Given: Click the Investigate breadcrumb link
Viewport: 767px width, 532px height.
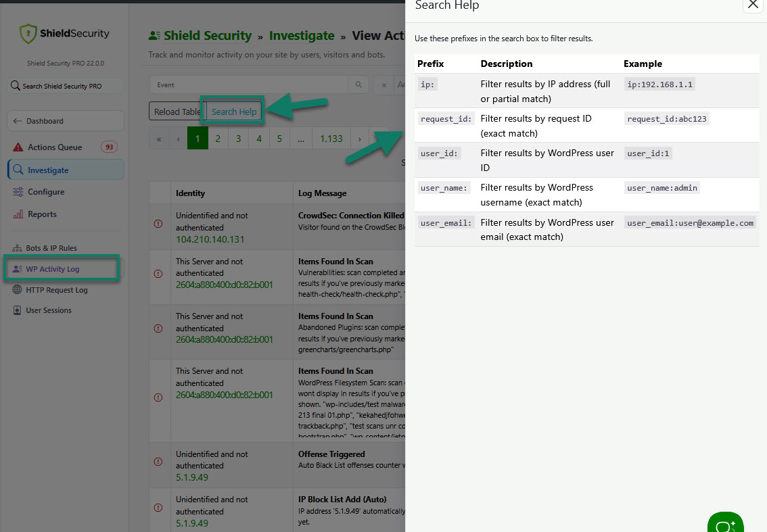Looking at the screenshot, I should click(302, 36).
